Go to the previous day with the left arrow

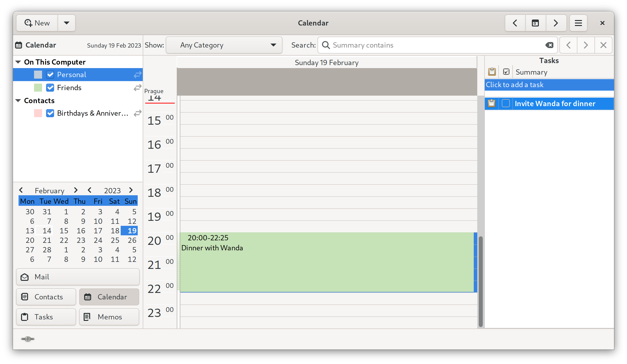pos(515,23)
